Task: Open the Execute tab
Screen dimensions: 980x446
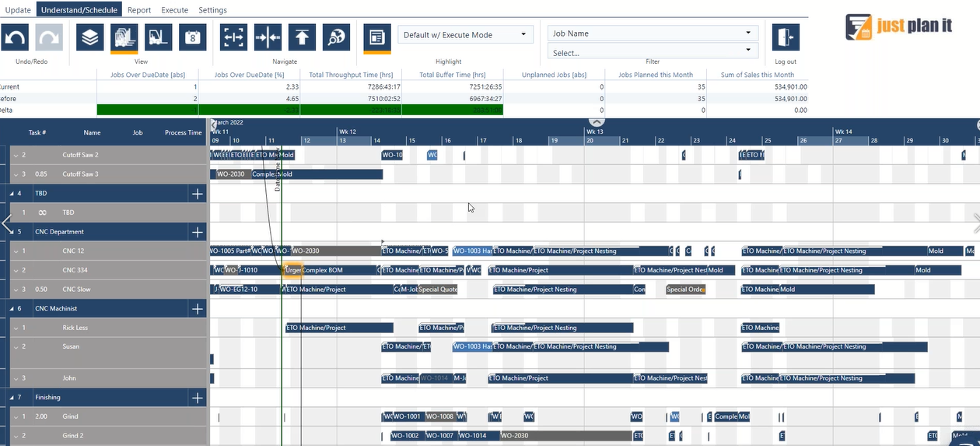Action: tap(174, 10)
